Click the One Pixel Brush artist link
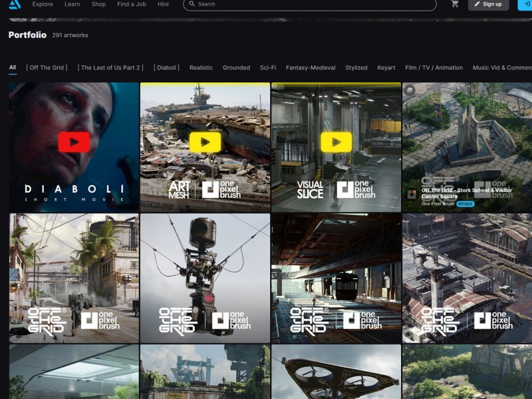The image size is (532, 399). 438,204
